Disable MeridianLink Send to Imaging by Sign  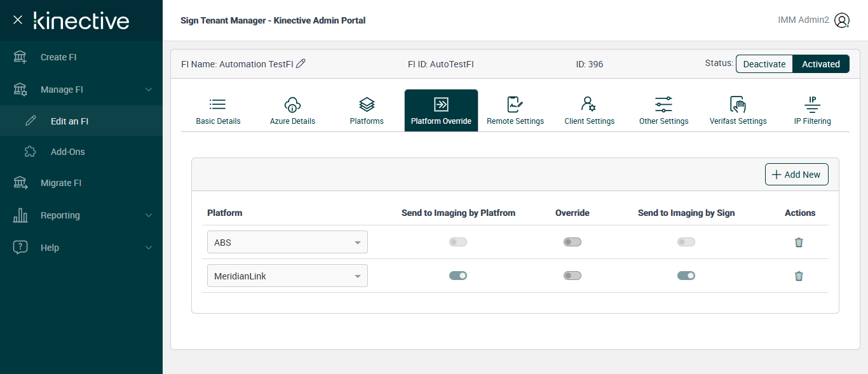click(686, 276)
